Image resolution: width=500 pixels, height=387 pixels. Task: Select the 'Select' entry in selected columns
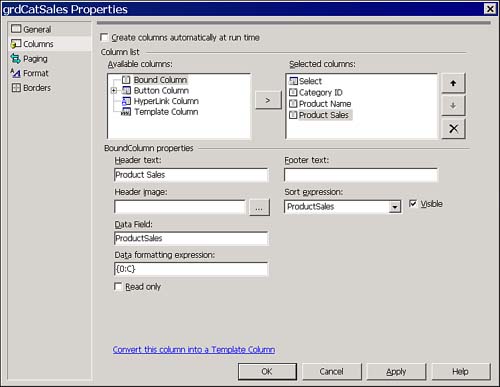pyautogui.click(x=310, y=81)
